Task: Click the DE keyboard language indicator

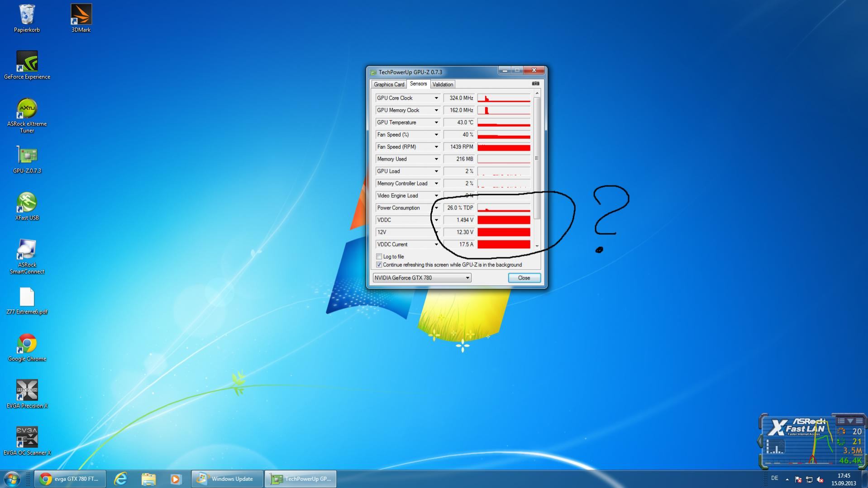Action: [775, 478]
